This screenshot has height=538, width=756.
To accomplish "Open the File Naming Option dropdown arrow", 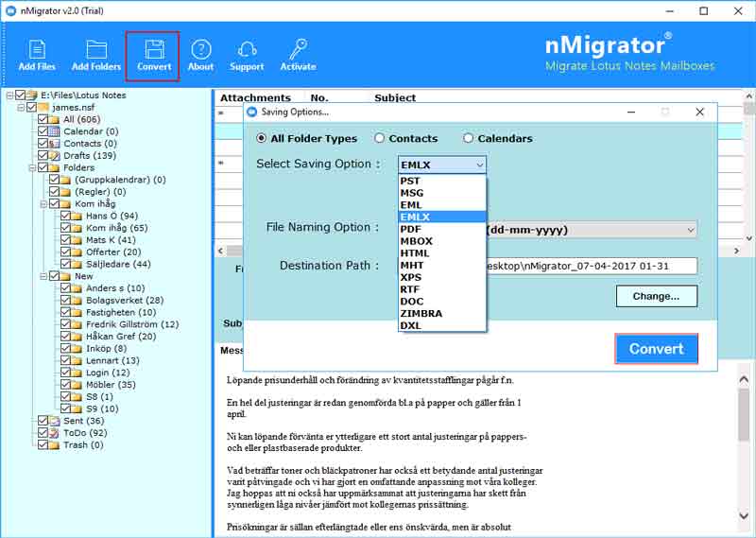I will tap(691, 230).
